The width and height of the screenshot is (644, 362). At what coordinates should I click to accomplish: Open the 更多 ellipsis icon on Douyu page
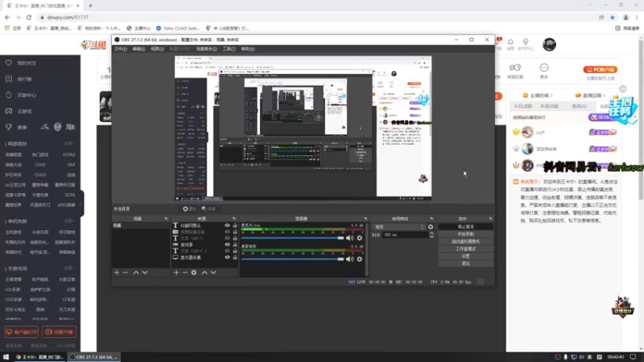point(544,68)
